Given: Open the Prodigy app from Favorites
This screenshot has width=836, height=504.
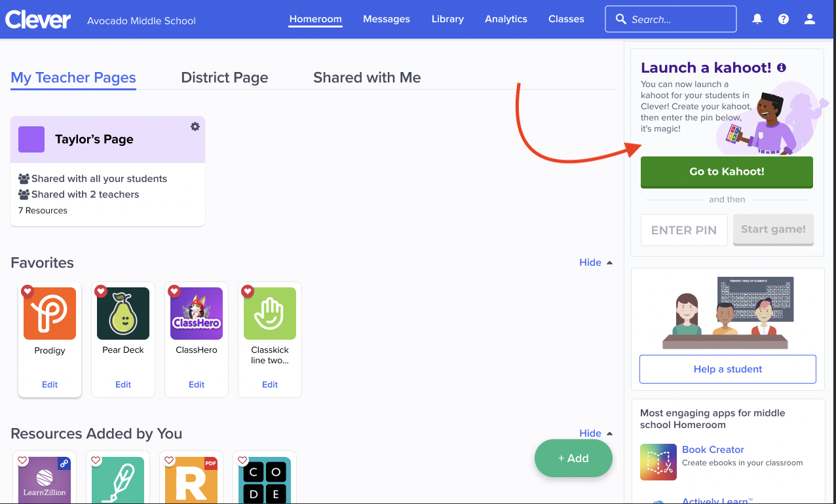Looking at the screenshot, I should [49, 314].
